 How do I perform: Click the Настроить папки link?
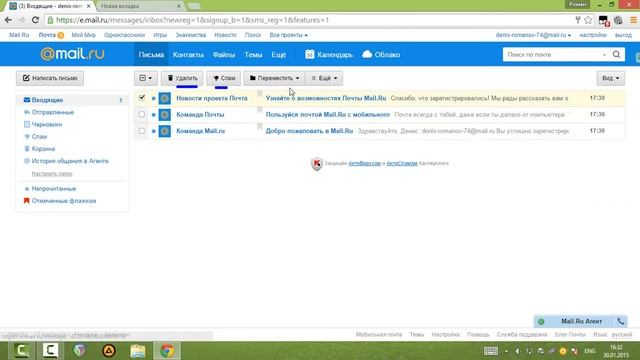point(52,173)
